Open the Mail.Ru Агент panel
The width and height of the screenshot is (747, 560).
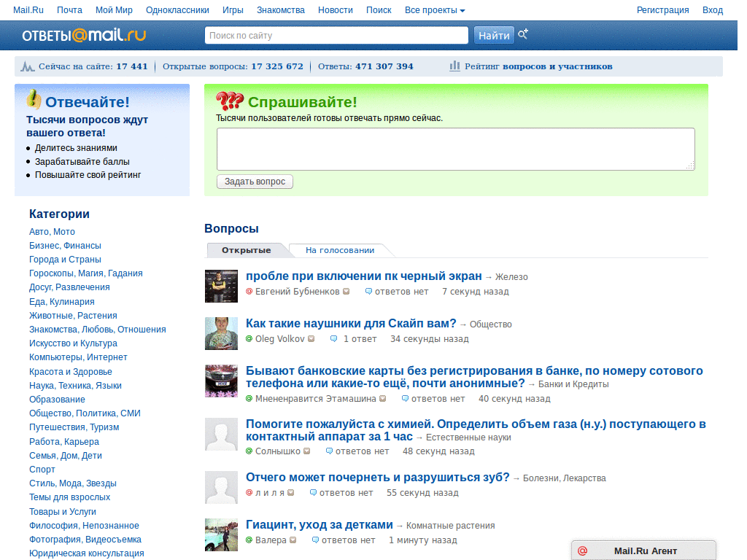tap(643, 551)
